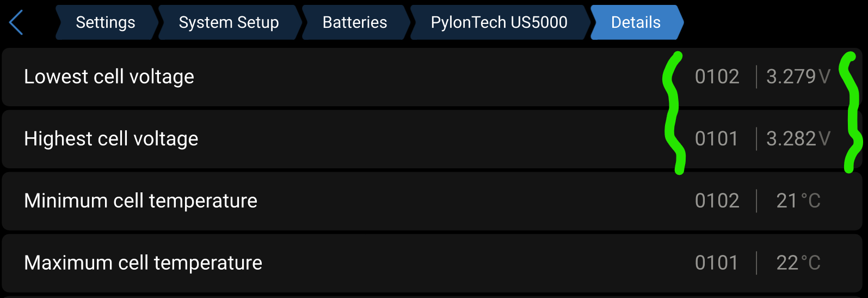Navigate to the Batteries breadcrumb
The image size is (868, 298).
point(354,22)
